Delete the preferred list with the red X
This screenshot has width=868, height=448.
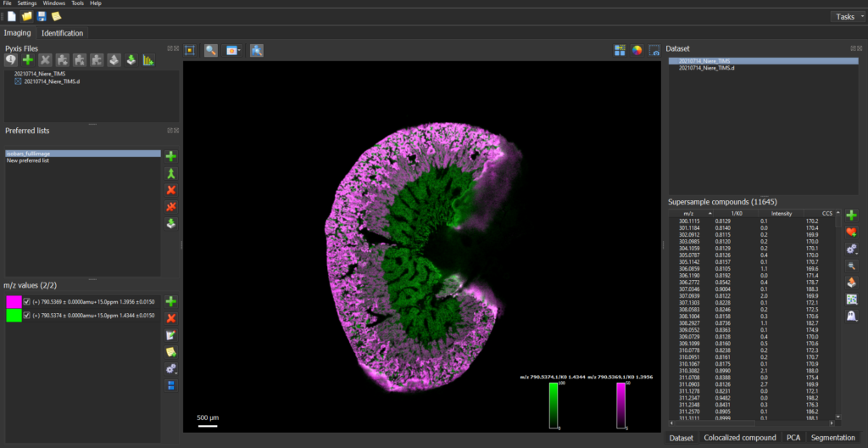pos(171,190)
